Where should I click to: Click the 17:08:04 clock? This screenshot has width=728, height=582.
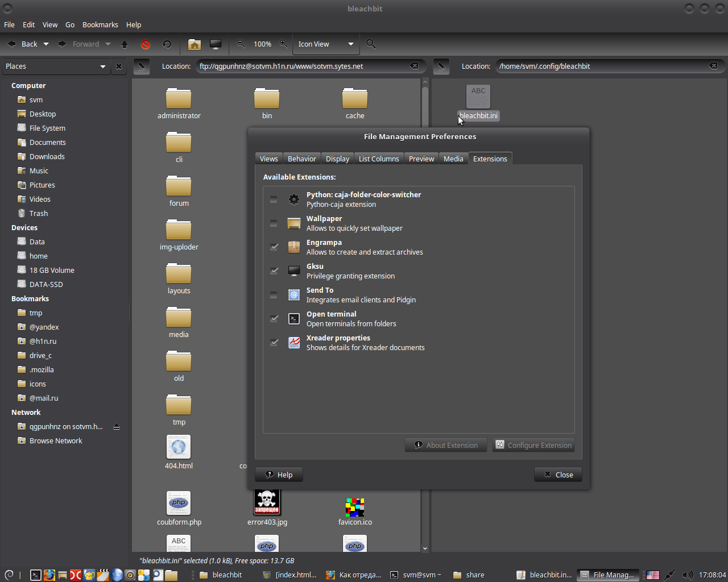click(x=712, y=575)
